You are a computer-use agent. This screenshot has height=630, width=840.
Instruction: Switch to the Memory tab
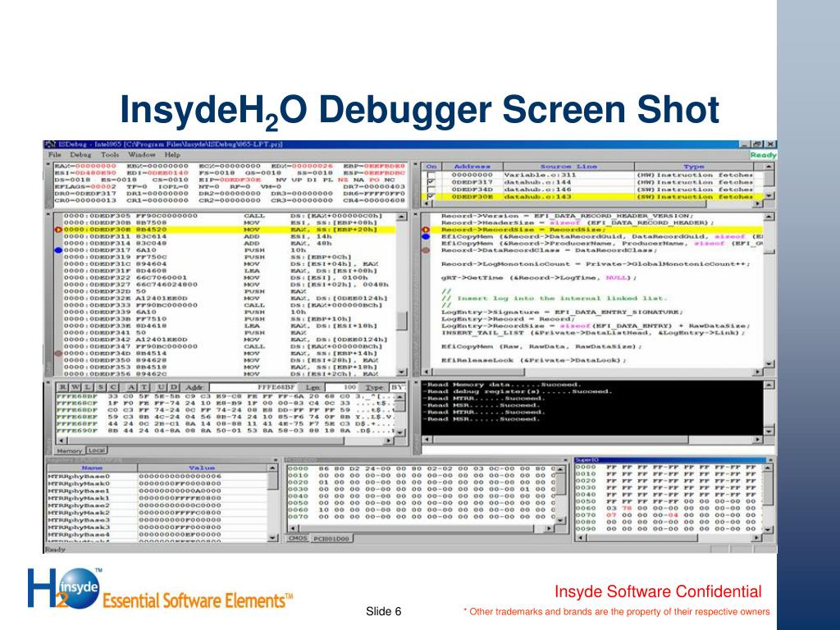pyautogui.click(x=70, y=451)
